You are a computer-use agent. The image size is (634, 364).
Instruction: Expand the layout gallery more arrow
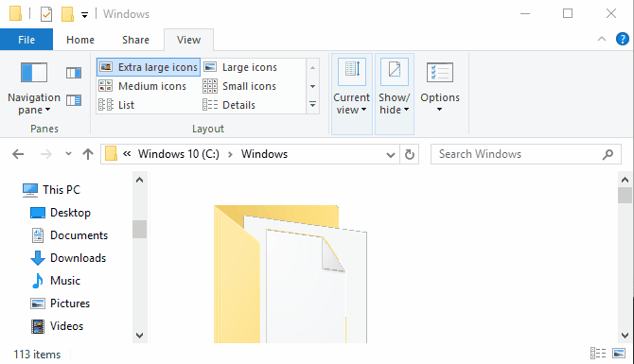tap(312, 105)
